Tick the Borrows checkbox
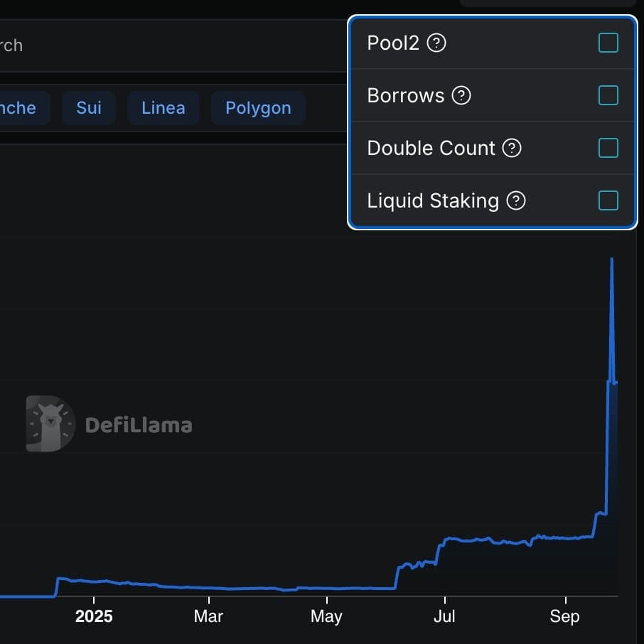Image resolution: width=644 pixels, height=644 pixels. point(608,95)
